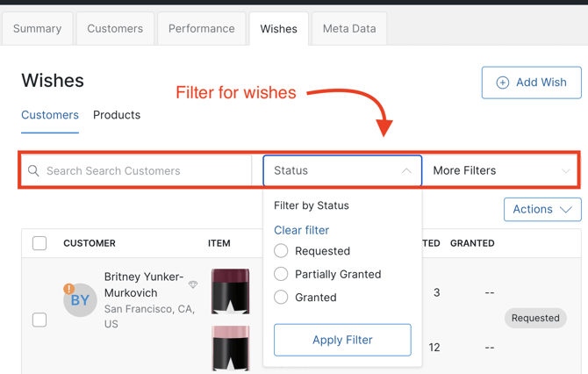Screen dimensions: 588x374
Task: Open the dark red lipstick thumbnail
Action: click(x=230, y=291)
